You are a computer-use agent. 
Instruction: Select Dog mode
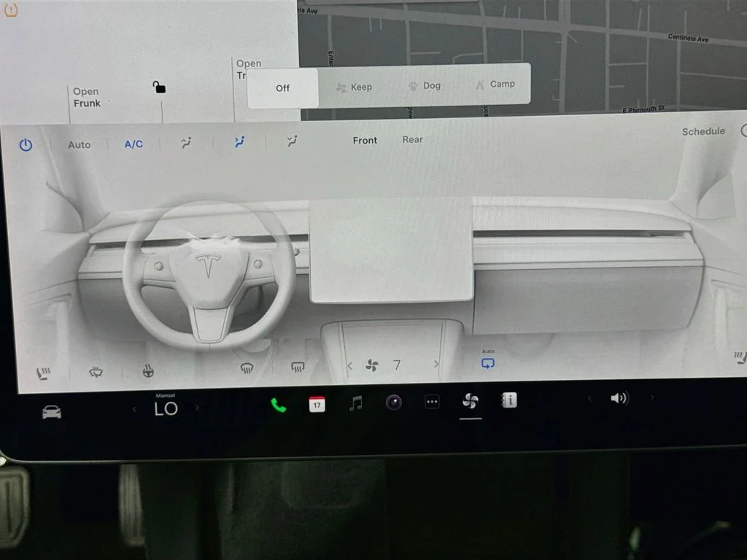[x=425, y=86]
